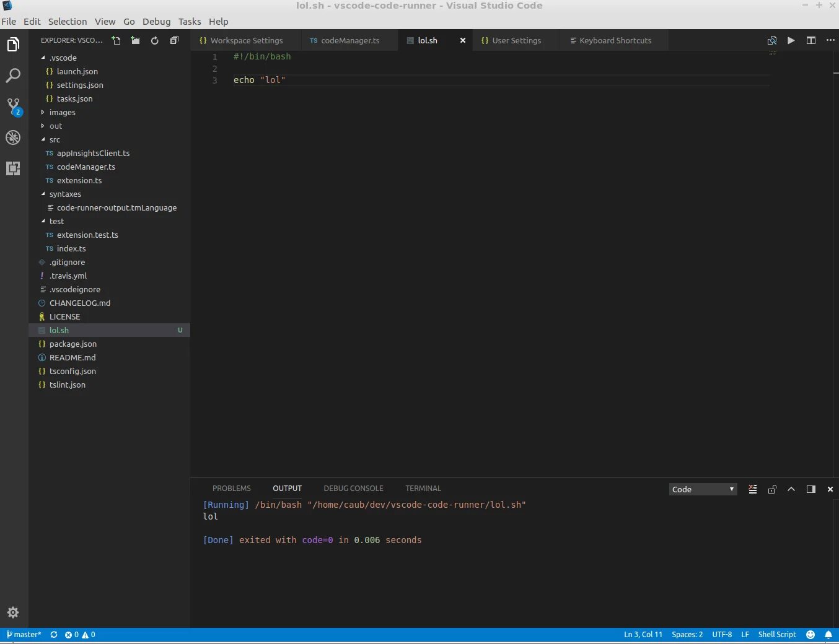Screen dimensions: 839x644
Task: Open the Debug menu
Action: point(156,21)
